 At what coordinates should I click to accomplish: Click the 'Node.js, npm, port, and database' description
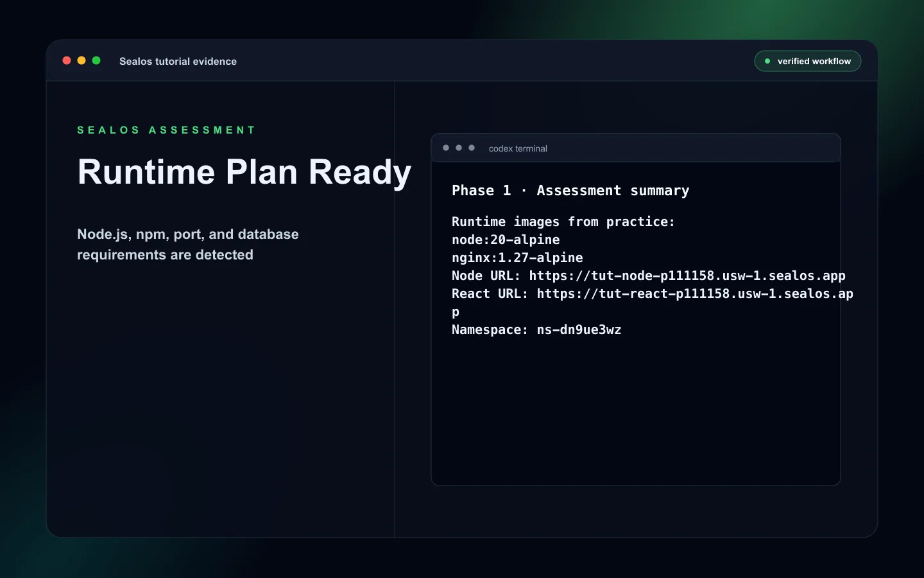pos(188,244)
